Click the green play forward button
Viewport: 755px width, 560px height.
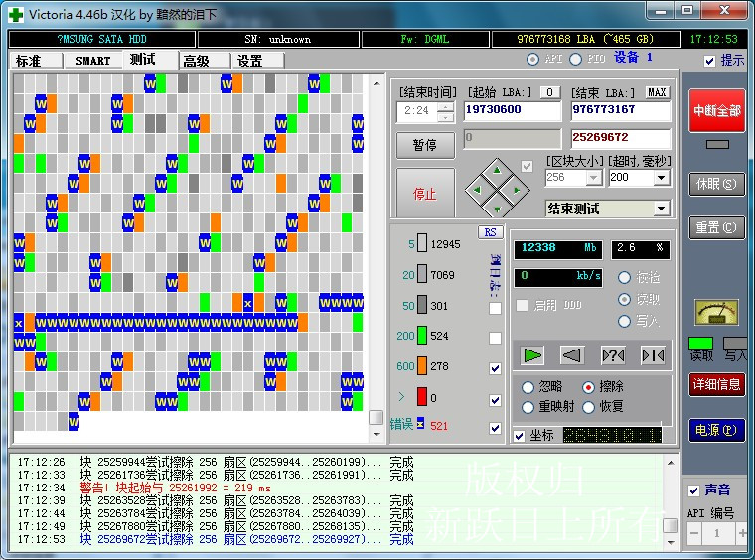(x=532, y=355)
